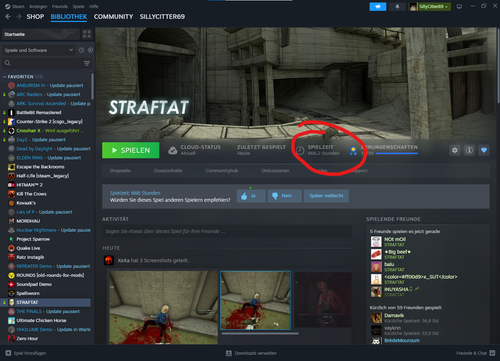This screenshot has width=500, height=361.
Task: Click the activity status text field
Action: (x=227, y=231)
